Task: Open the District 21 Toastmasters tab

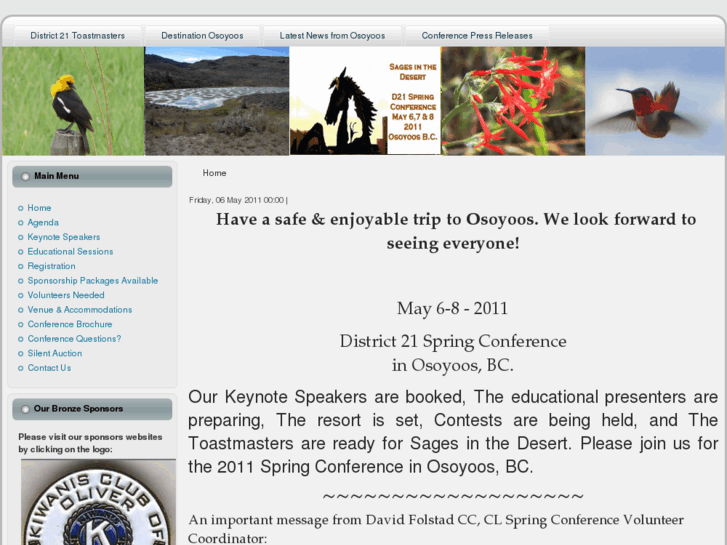Action: point(77,36)
